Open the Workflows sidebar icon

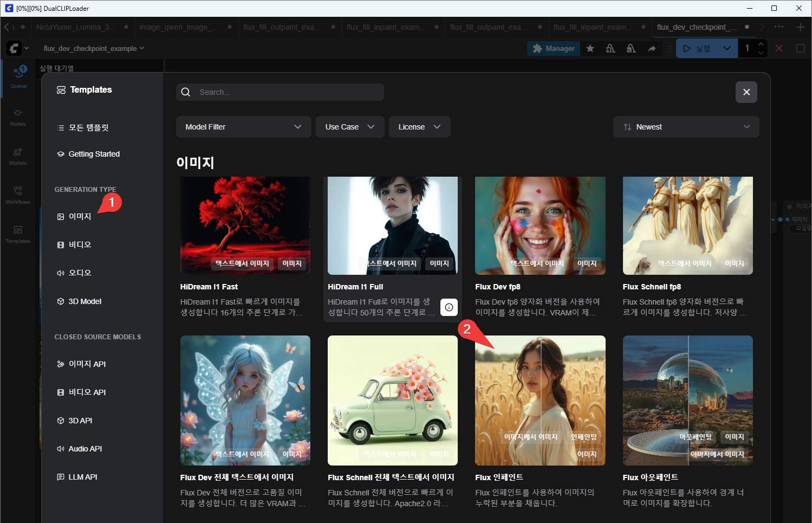click(x=18, y=195)
